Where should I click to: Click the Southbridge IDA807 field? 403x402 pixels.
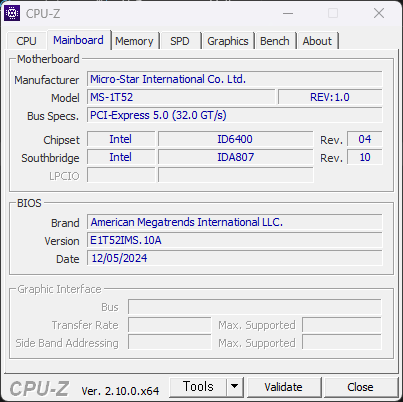coord(235,157)
